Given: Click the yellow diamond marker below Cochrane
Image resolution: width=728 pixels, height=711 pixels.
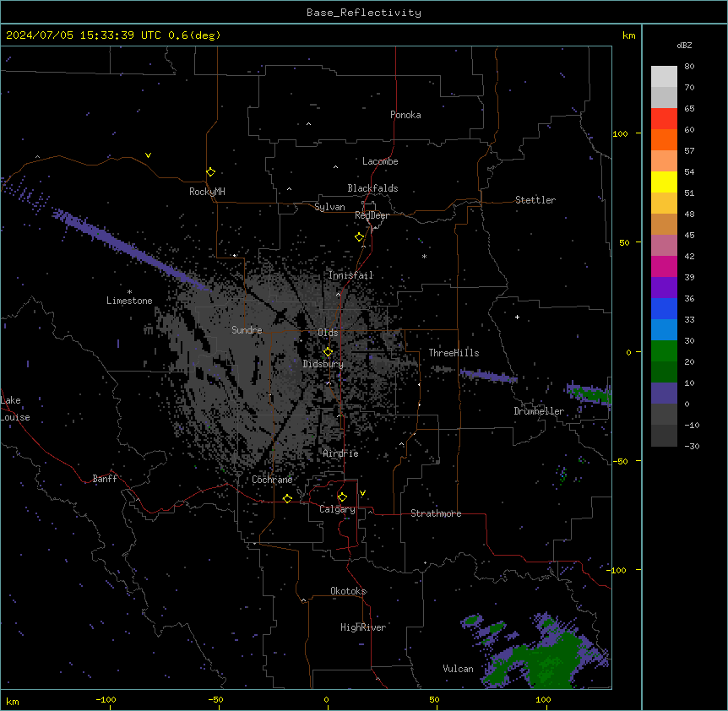Looking at the screenshot, I should 287,498.
